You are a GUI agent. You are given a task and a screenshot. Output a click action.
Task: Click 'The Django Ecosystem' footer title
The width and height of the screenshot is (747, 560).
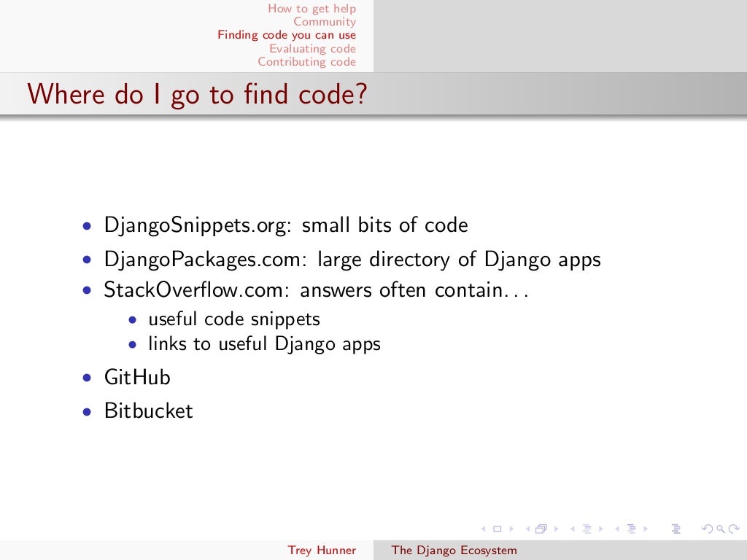click(x=454, y=550)
